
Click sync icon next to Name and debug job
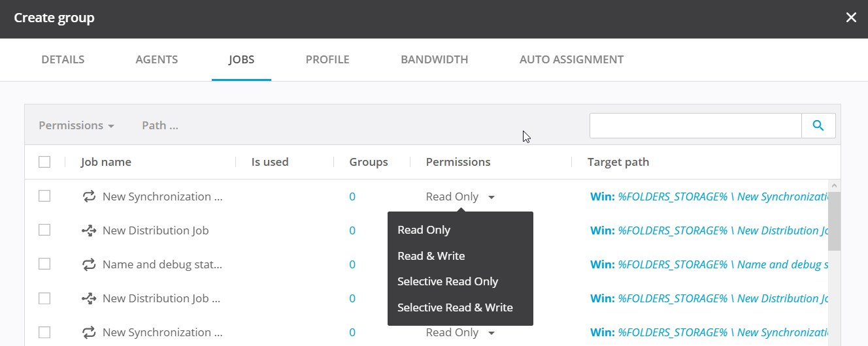click(89, 264)
